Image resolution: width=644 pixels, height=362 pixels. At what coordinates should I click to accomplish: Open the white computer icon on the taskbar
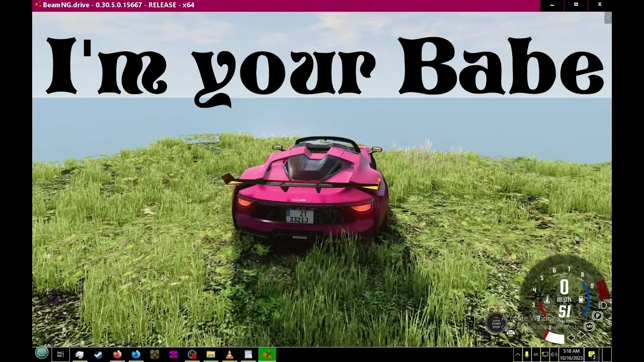[79, 354]
